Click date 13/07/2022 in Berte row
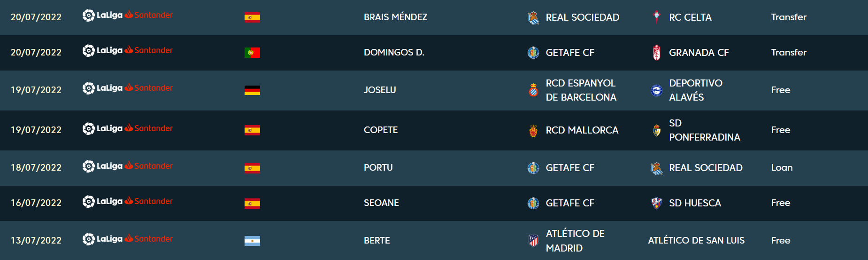Viewport: 868px width, 260px height. coord(36,240)
